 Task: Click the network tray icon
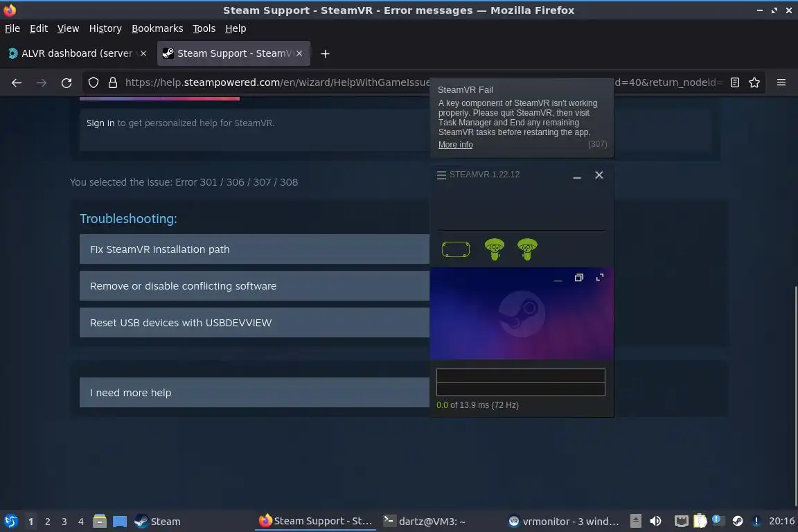point(681,521)
